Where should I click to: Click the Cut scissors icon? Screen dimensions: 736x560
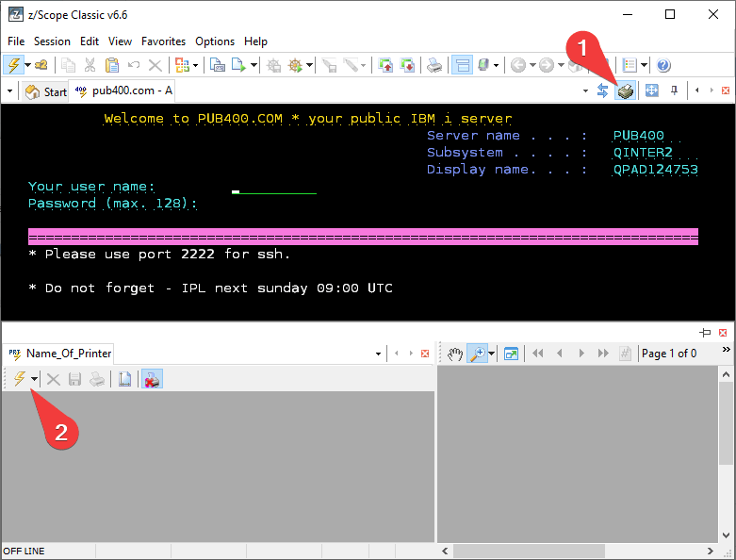90,65
